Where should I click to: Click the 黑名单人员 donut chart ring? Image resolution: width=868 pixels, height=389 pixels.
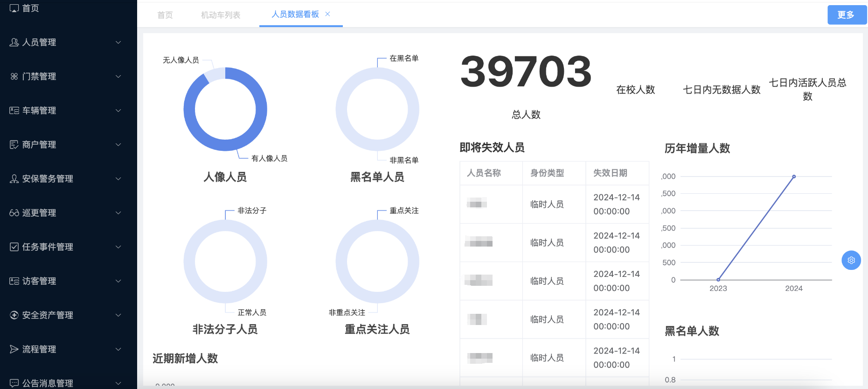(x=377, y=73)
